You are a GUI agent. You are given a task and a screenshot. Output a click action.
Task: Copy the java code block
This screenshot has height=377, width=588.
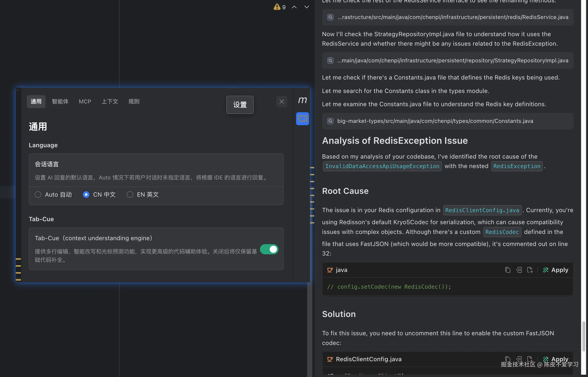tap(508, 270)
